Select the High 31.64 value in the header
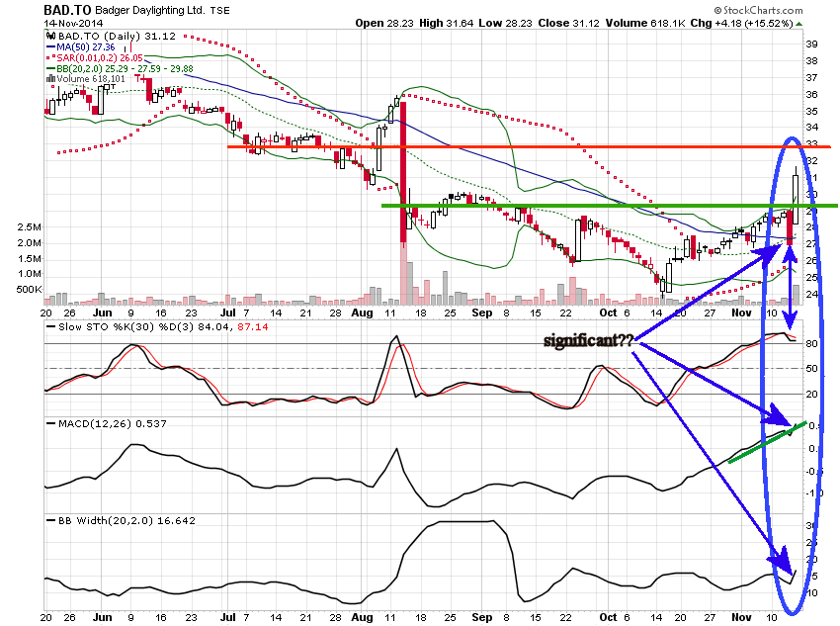Image resolution: width=840 pixels, height=626 pixels. (x=447, y=23)
